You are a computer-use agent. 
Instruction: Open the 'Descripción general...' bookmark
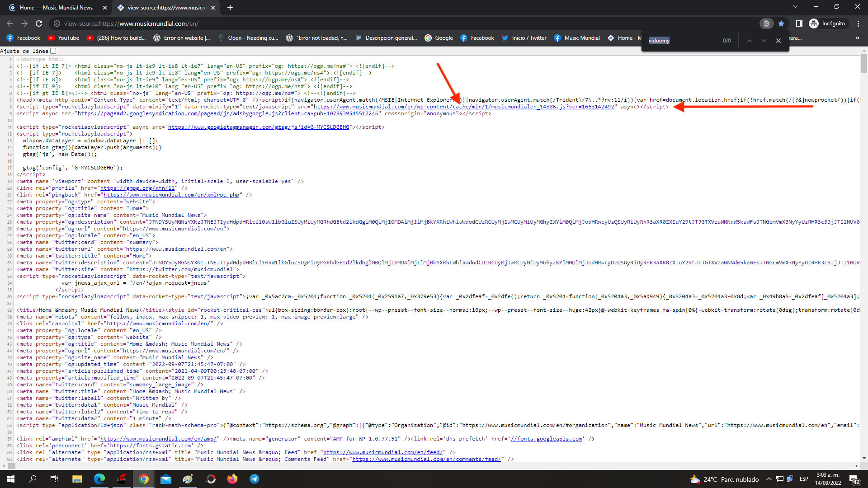coord(386,38)
